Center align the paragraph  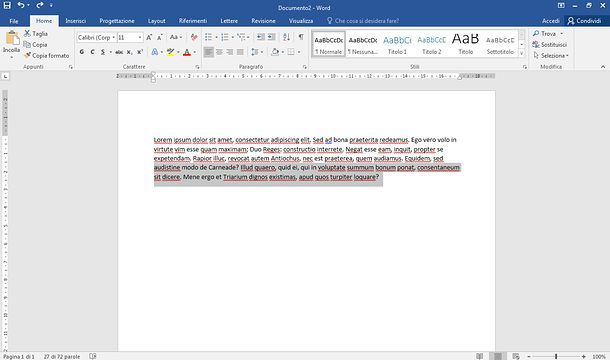(x=219, y=52)
